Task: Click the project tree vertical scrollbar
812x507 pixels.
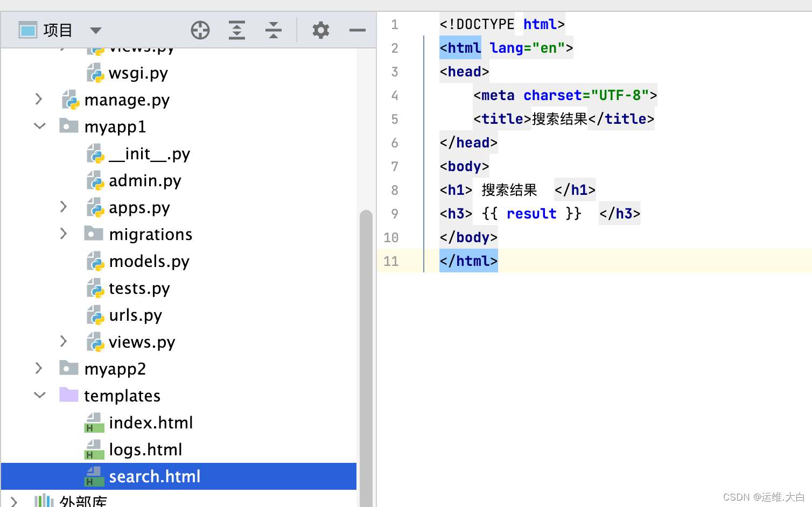Action: pyautogui.click(x=366, y=358)
